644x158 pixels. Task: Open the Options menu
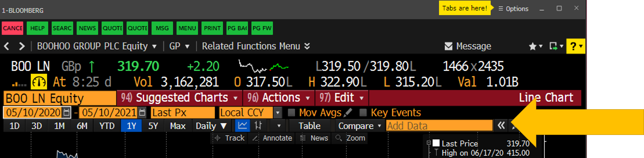513,9
